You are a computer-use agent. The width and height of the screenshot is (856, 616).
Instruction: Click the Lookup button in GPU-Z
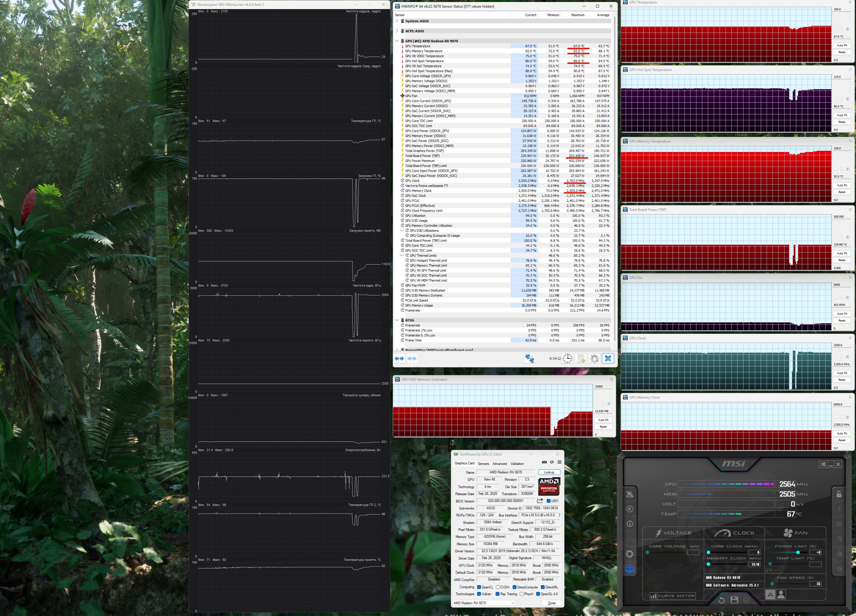click(x=549, y=472)
